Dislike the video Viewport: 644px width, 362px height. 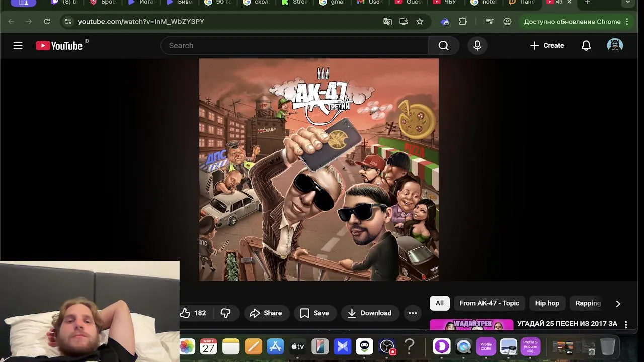click(x=225, y=313)
